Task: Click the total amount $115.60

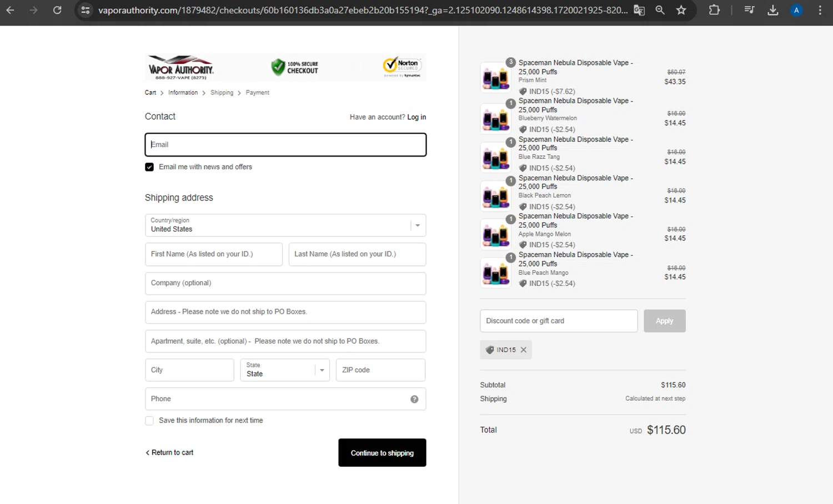Action: click(x=666, y=430)
